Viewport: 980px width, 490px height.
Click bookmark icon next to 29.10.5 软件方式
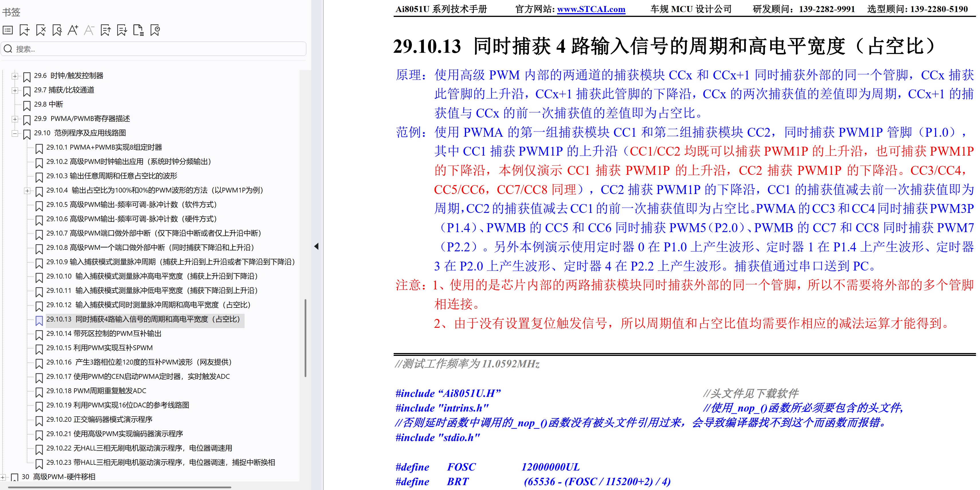pyautogui.click(x=39, y=206)
